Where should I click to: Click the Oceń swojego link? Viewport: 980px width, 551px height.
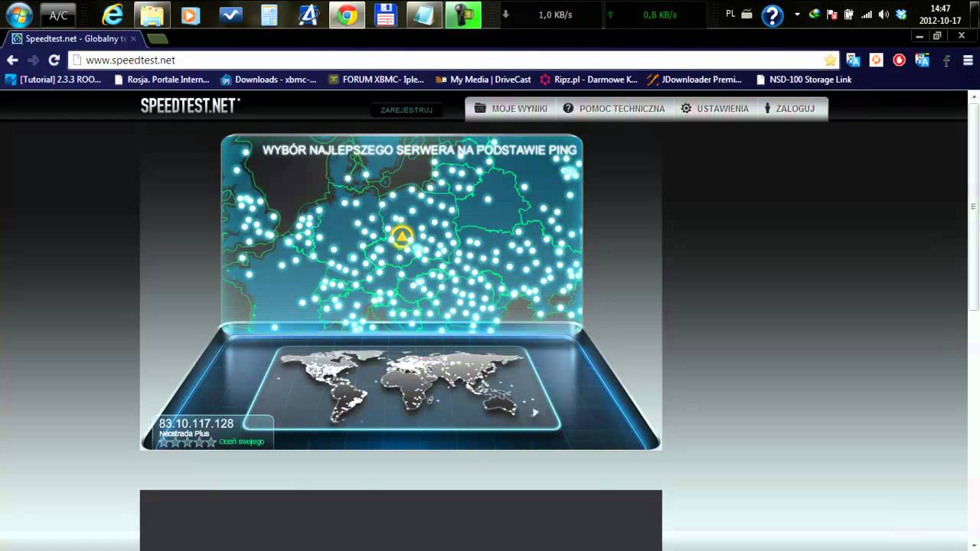point(242,442)
